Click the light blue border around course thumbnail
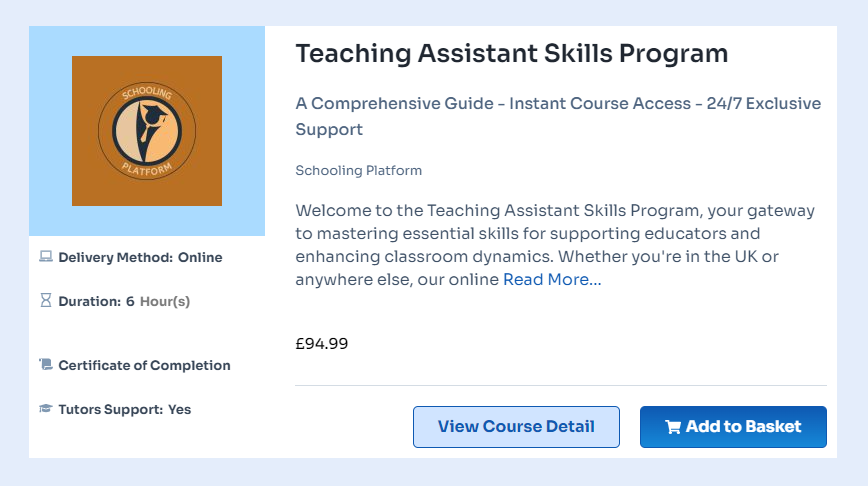Viewport: 868px width, 486px height. (48, 130)
